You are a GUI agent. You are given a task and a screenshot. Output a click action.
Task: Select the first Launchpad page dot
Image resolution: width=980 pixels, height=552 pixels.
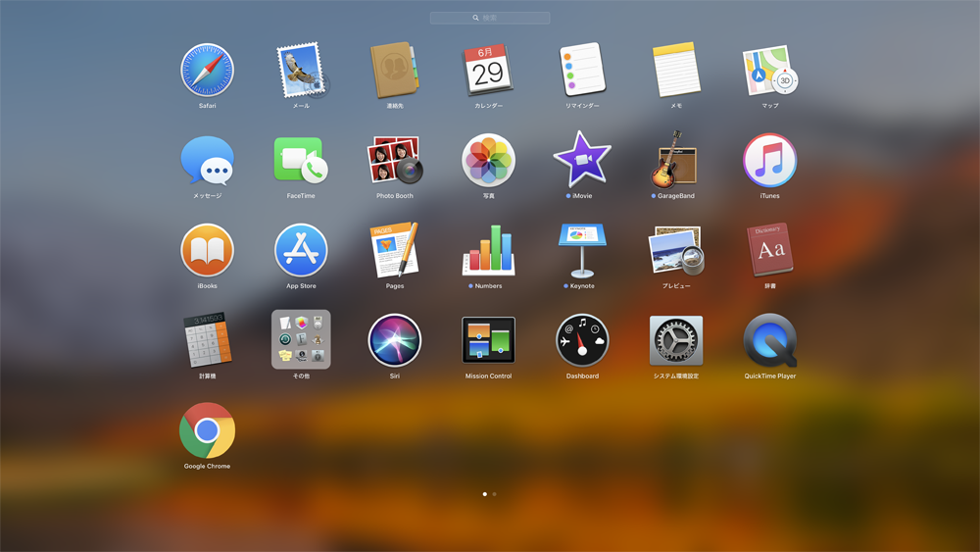pos(485,494)
